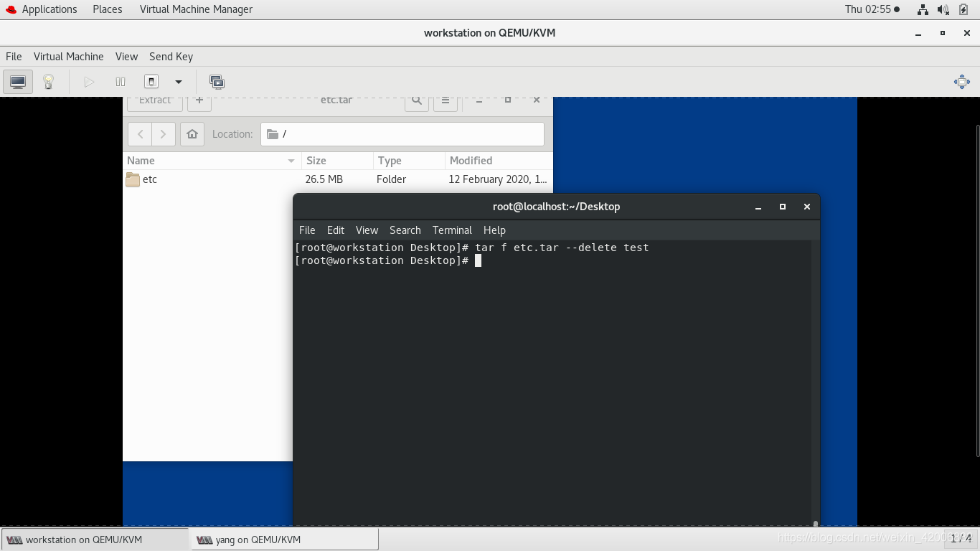Close the terminal window

pyautogui.click(x=807, y=207)
